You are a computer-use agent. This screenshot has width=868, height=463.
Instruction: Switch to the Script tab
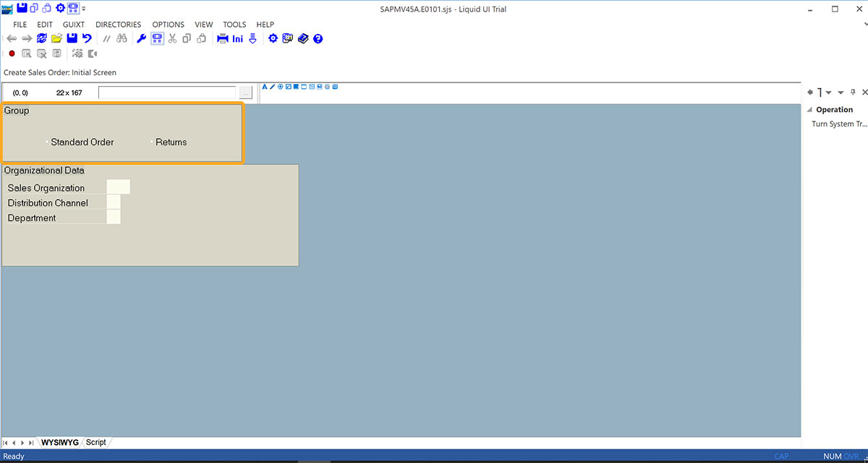[96, 442]
